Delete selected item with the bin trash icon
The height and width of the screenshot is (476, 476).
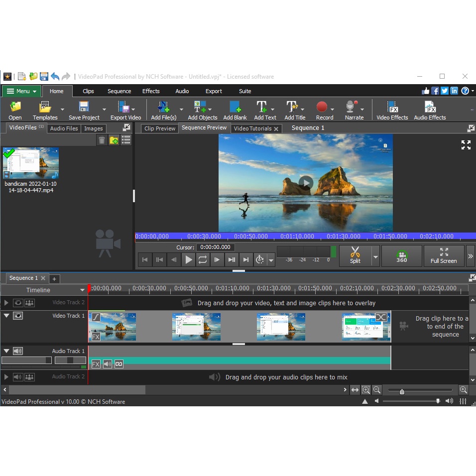[102, 140]
